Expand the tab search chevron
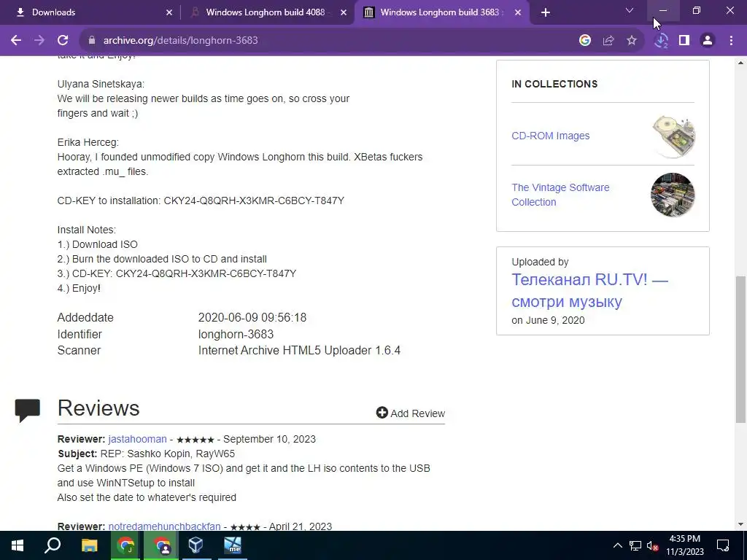The image size is (747, 560). tap(630, 10)
